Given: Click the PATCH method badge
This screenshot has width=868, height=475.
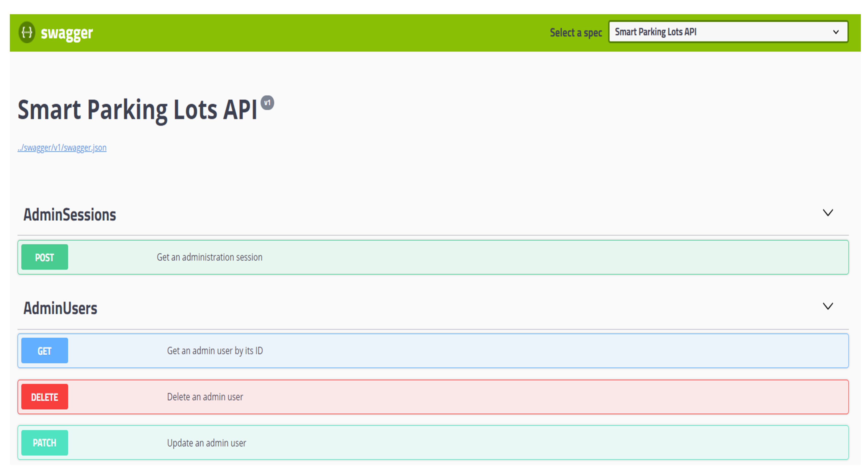Looking at the screenshot, I should tap(45, 443).
